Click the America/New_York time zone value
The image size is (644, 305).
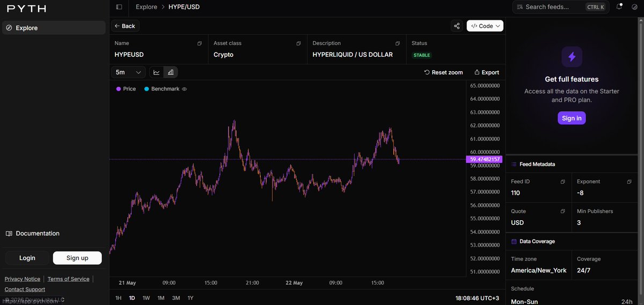pos(539,270)
